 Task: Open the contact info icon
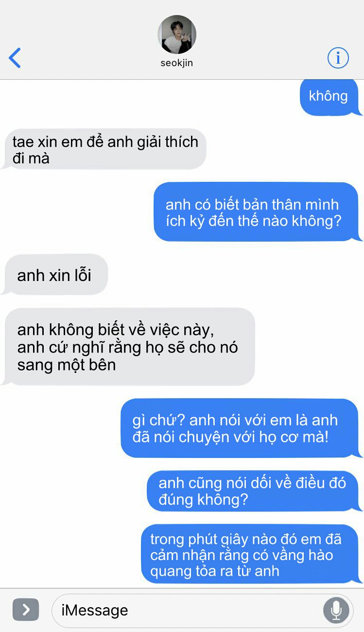tap(338, 58)
